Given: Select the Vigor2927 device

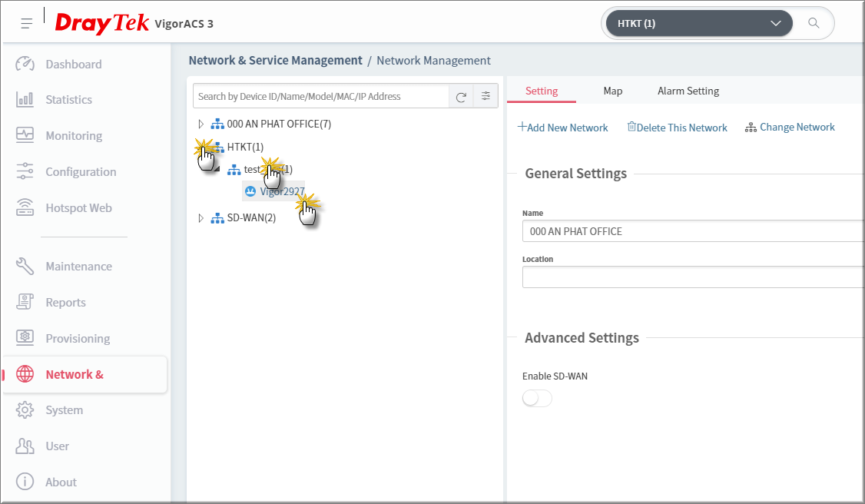Looking at the screenshot, I should pyautogui.click(x=282, y=191).
